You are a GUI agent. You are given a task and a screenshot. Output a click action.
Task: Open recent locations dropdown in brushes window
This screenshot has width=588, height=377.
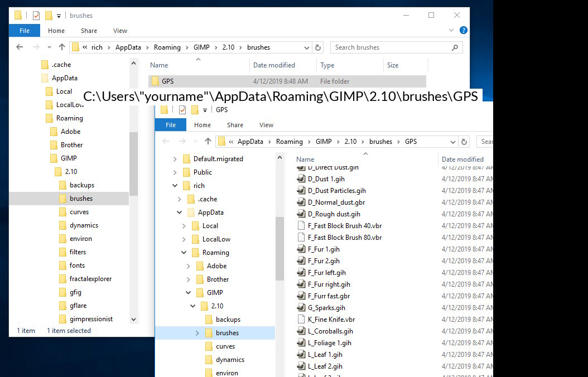[49, 47]
